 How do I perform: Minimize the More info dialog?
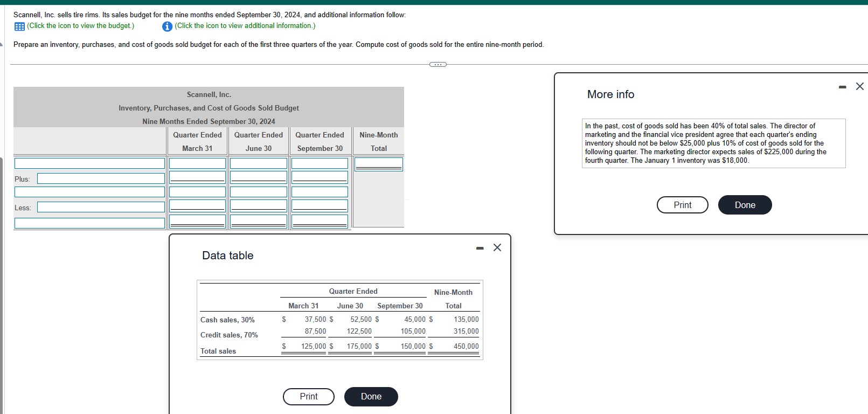coord(843,87)
